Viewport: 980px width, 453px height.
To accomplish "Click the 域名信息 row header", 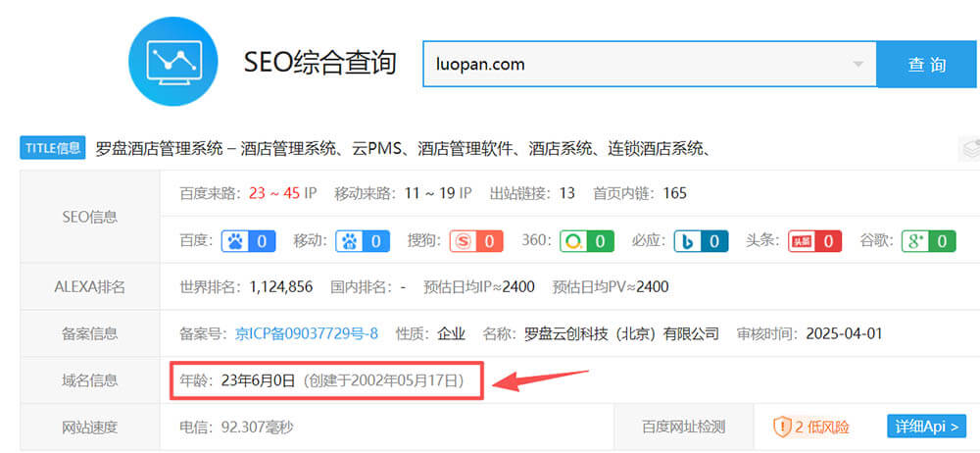I will pos(90,380).
